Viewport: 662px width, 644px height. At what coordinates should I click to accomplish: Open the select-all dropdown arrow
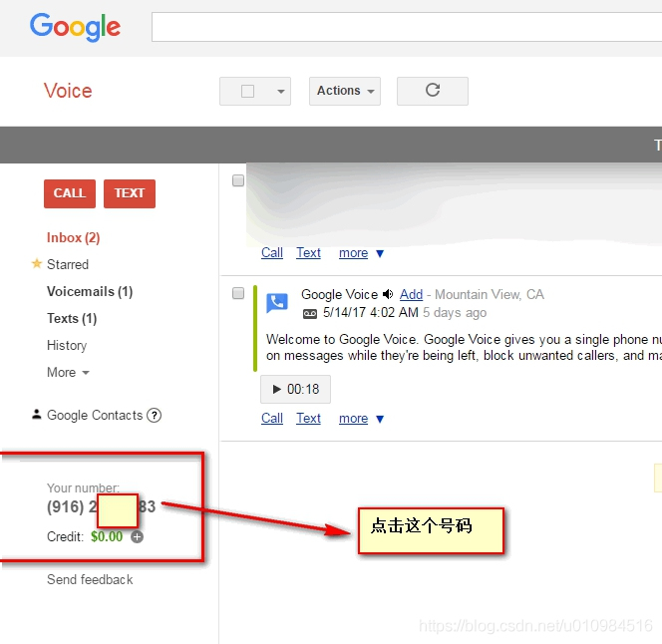click(x=281, y=91)
